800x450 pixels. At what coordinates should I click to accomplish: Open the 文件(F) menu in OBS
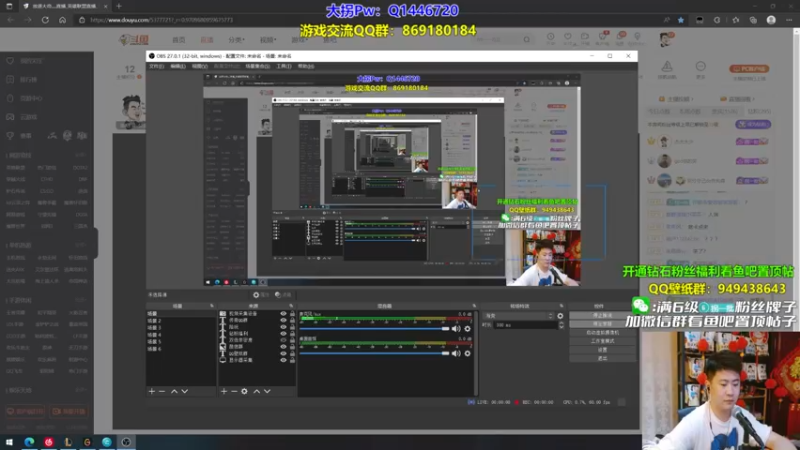pyautogui.click(x=156, y=66)
